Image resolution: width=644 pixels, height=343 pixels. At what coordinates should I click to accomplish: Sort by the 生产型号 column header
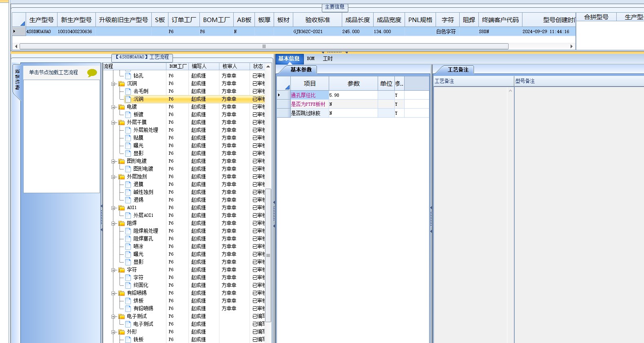42,20
